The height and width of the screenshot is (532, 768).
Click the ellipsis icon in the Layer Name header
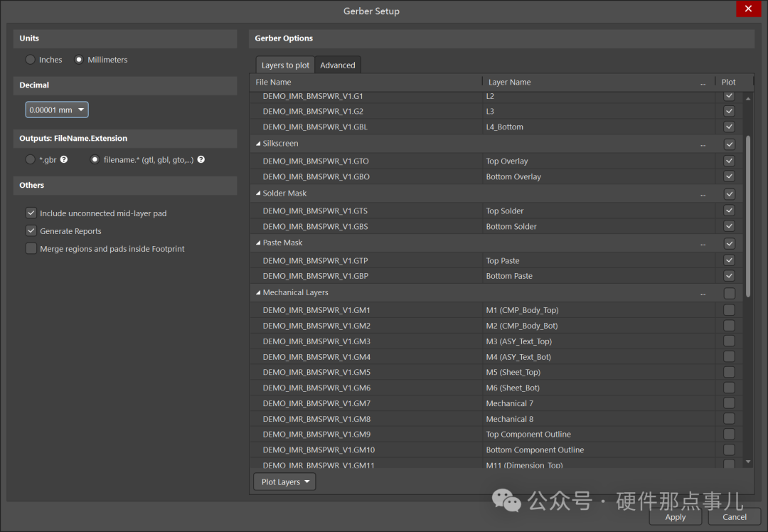pos(703,83)
